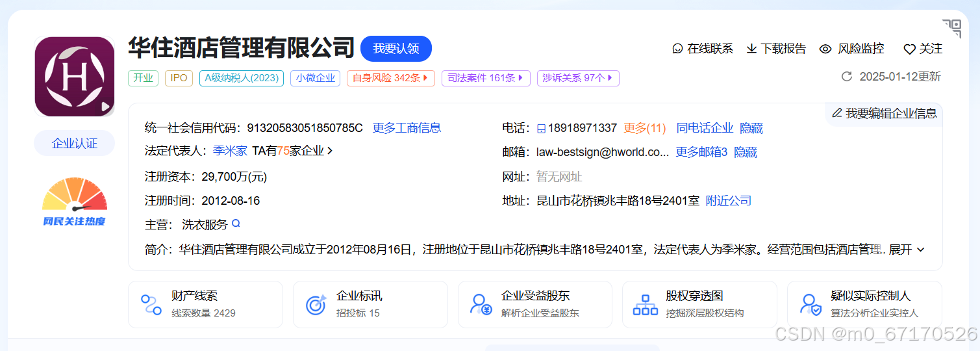The image size is (980, 351).
Task: Select the IPO tag
Action: click(179, 78)
